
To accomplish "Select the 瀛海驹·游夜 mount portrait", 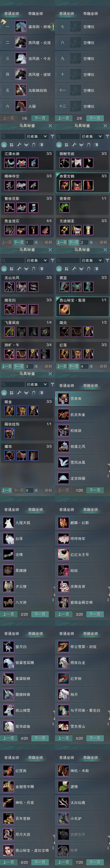I will tap(21, 27).
